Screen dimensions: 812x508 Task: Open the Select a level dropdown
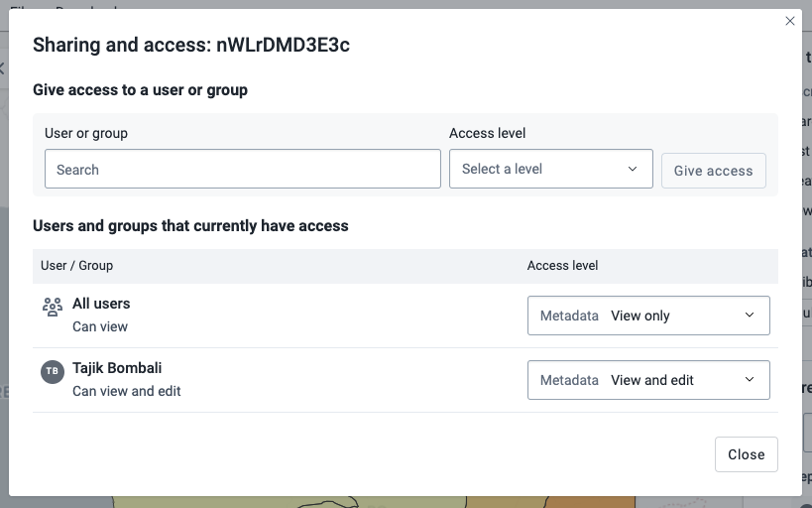click(551, 169)
